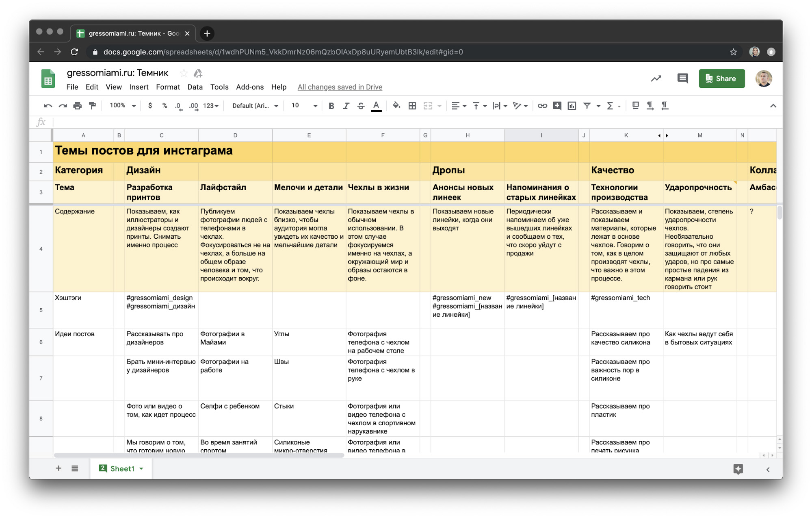Image resolution: width=812 pixels, height=518 pixels.
Task: Open text wrapping dropdown
Action: click(x=500, y=106)
